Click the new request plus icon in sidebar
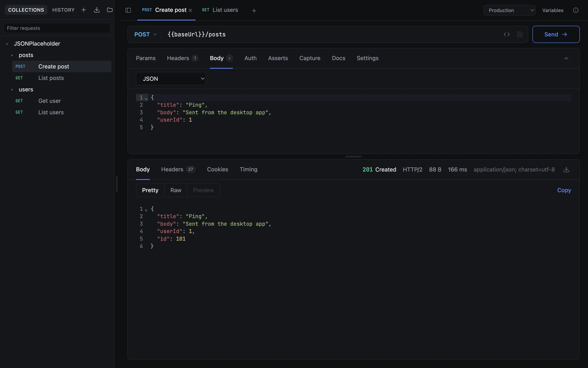 click(84, 10)
